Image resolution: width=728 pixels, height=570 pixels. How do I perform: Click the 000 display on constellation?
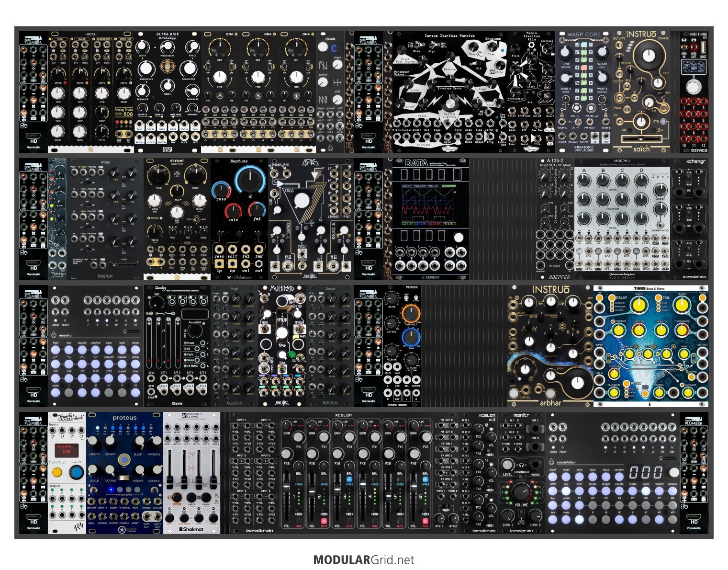click(646, 472)
